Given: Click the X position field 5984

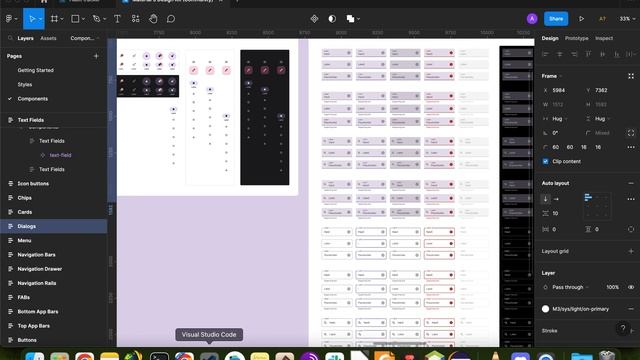Looking at the screenshot, I should tap(559, 90).
